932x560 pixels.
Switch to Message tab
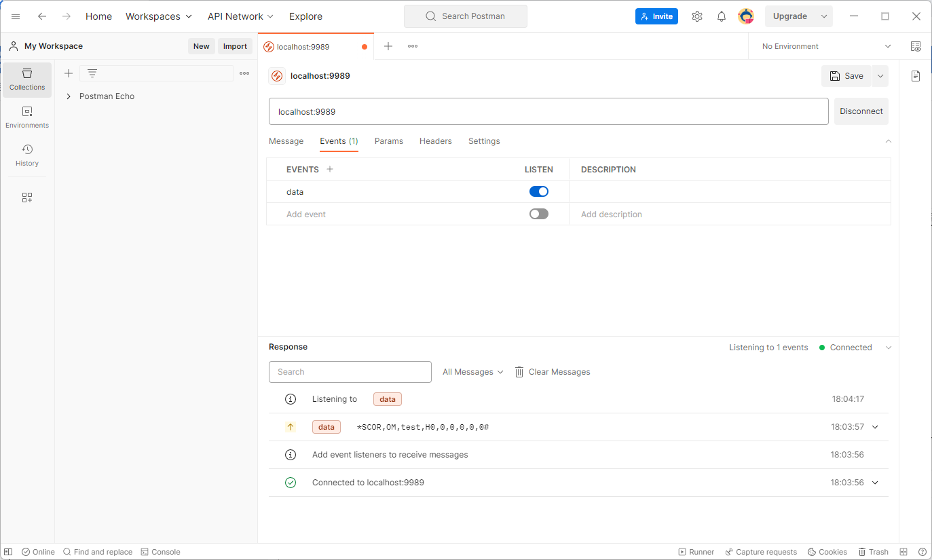click(286, 141)
